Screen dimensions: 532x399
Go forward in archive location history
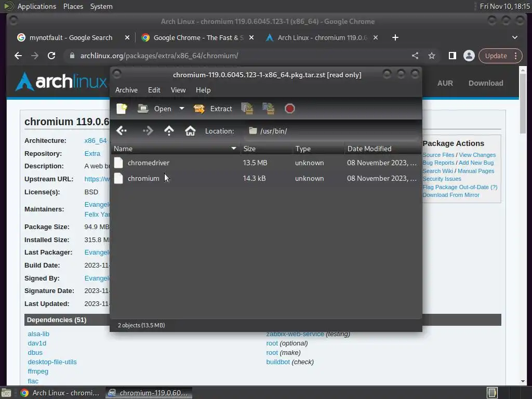pos(148,130)
